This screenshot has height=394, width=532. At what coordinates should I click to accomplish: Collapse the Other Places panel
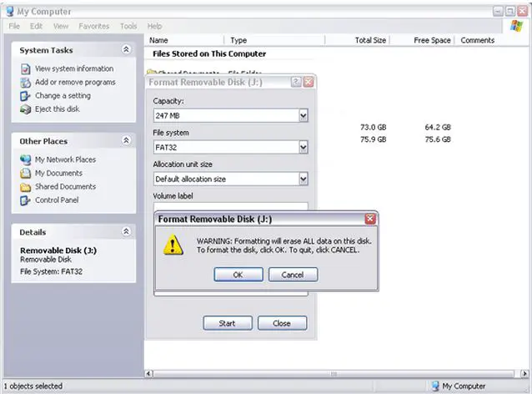(x=126, y=140)
